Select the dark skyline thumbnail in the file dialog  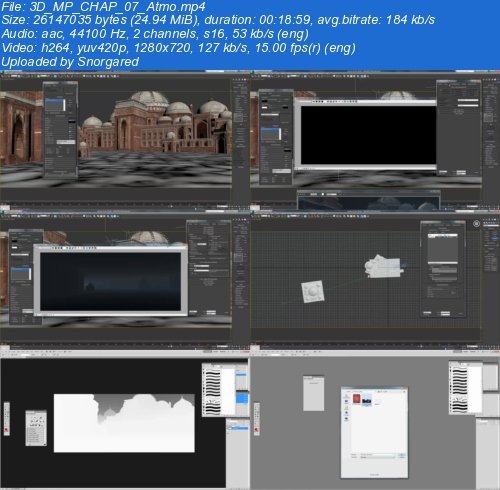tap(367, 400)
